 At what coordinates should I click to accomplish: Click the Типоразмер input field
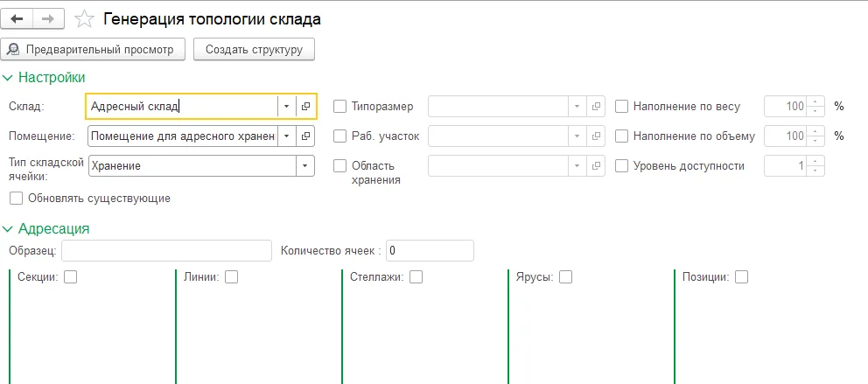(498, 106)
